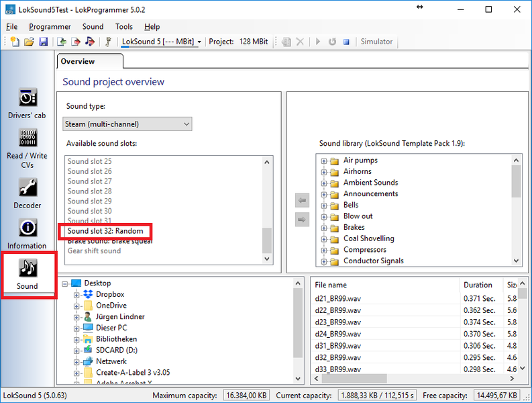
Task: Click the Play toolbar icon
Action: 318,42
